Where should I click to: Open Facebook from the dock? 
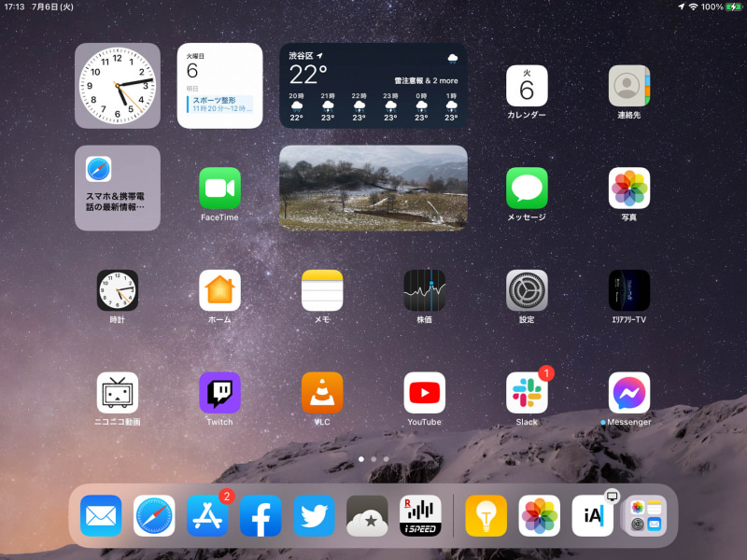pos(261,516)
